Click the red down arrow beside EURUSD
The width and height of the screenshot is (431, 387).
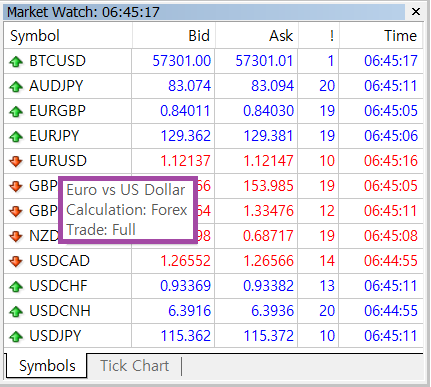(16, 161)
